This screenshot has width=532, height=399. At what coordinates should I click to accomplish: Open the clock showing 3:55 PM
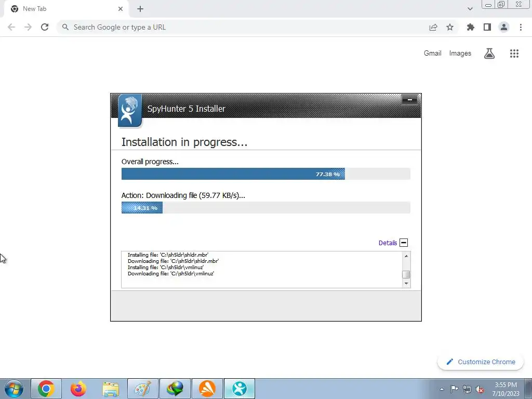[x=506, y=389]
